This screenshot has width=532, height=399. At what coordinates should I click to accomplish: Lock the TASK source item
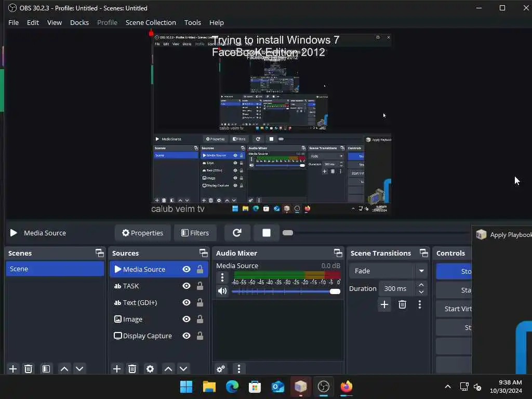[200, 286]
